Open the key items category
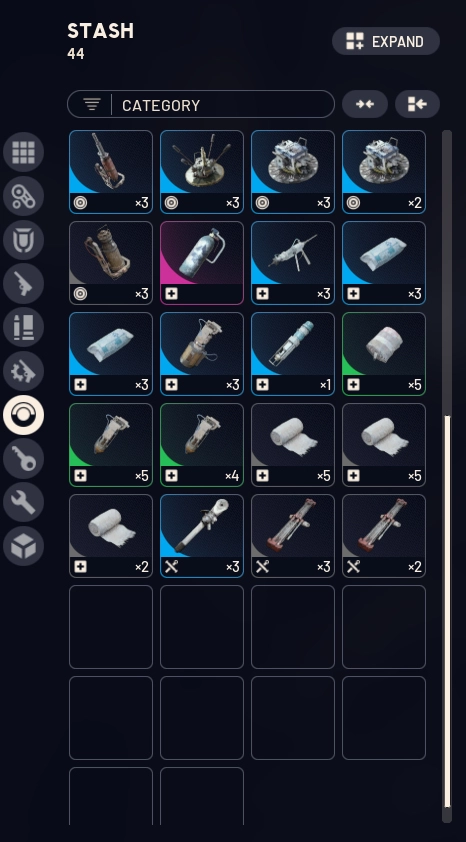 click(x=23, y=459)
